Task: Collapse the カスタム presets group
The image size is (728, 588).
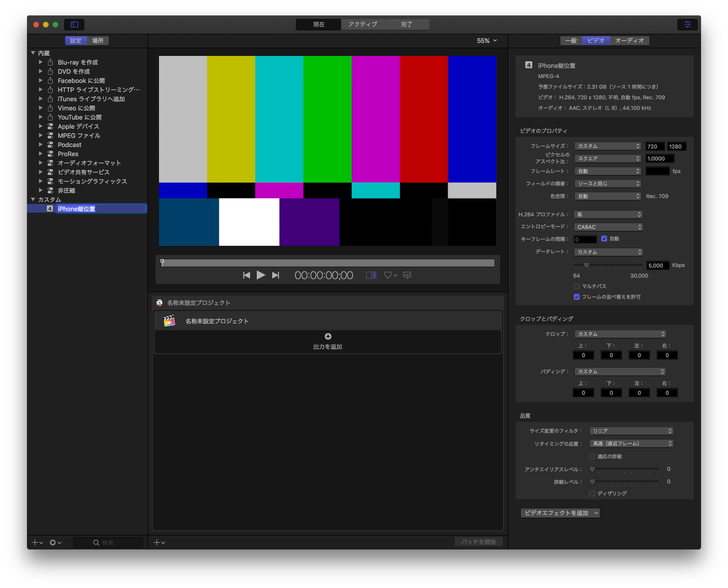Action: pos(33,200)
